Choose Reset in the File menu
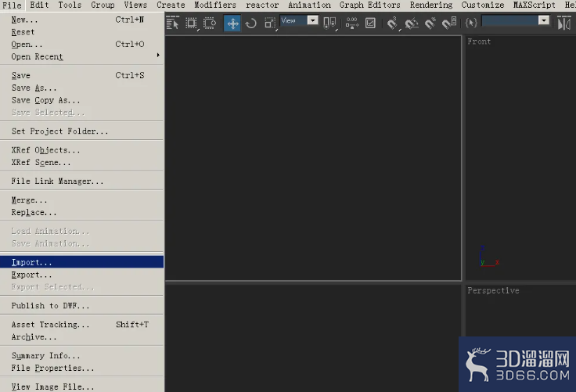The image size is (576, 392). (x=82, y=32)
